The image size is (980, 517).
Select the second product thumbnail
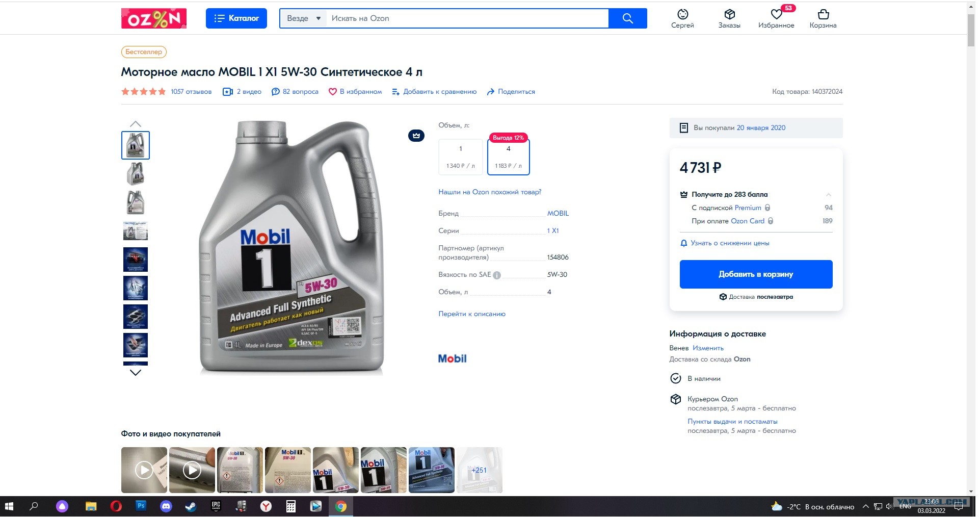click(x=136, y=174)
